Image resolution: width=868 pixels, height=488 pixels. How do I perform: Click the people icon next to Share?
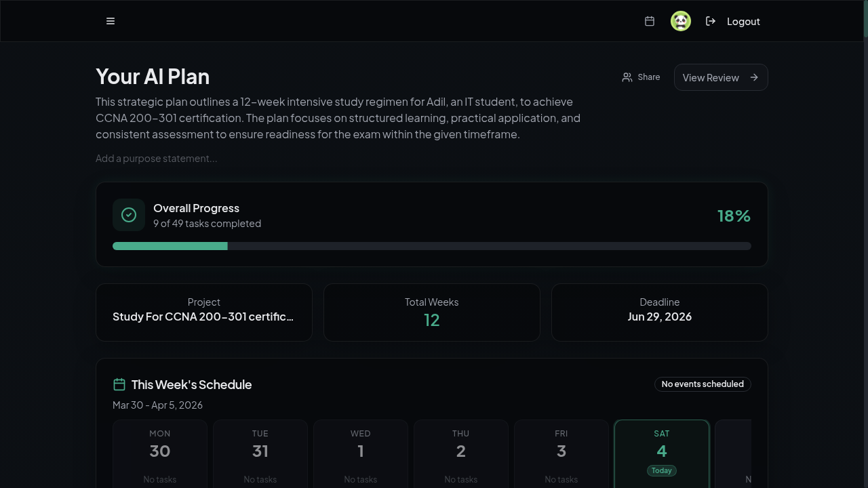pos(627,77)
